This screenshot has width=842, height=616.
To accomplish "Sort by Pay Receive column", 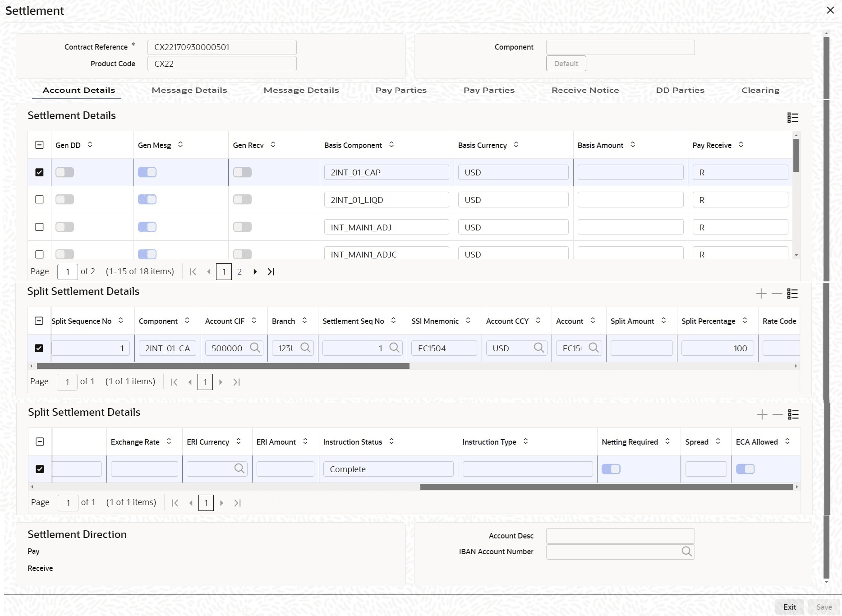I will click(x=741, y=144).
